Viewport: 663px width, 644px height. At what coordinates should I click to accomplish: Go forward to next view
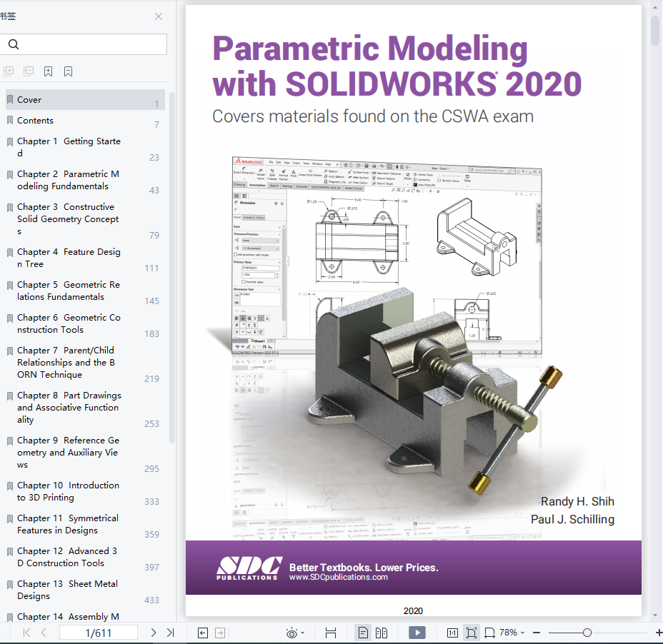click(220, 633)
